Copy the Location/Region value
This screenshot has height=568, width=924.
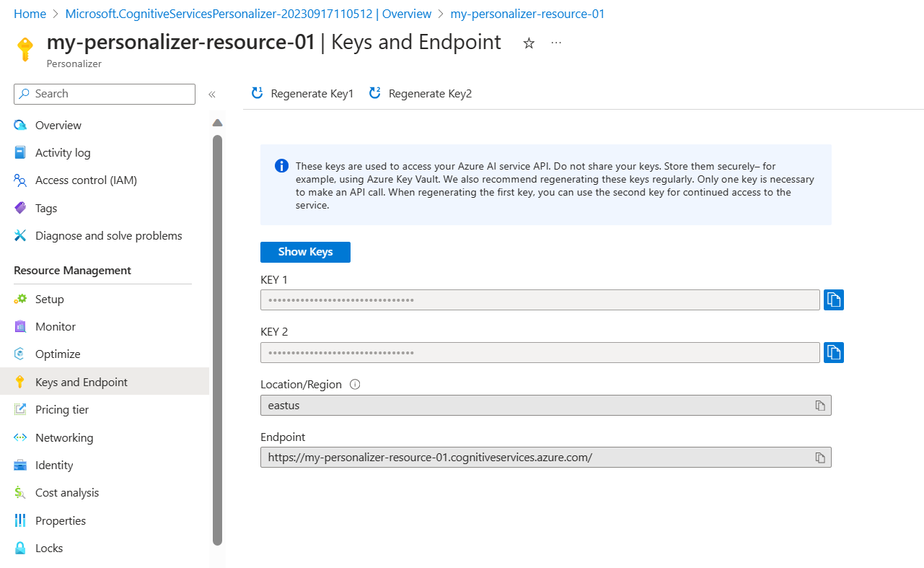coord(820,406)
